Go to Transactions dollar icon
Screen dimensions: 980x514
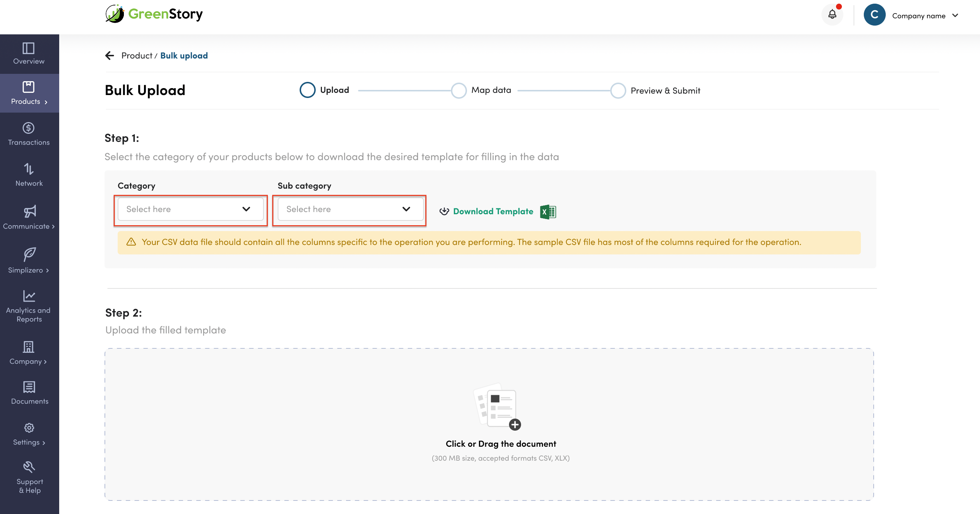(29, 128)
